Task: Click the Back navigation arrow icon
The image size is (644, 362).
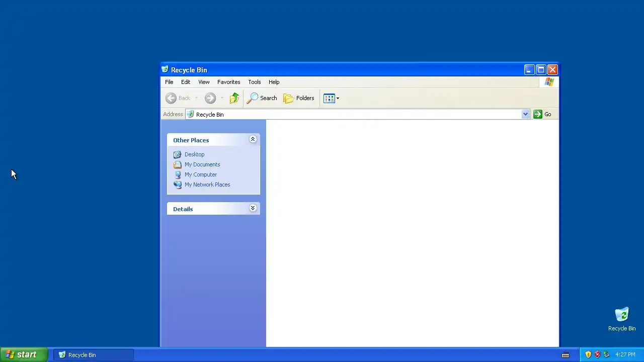Action: click(171, 98)
